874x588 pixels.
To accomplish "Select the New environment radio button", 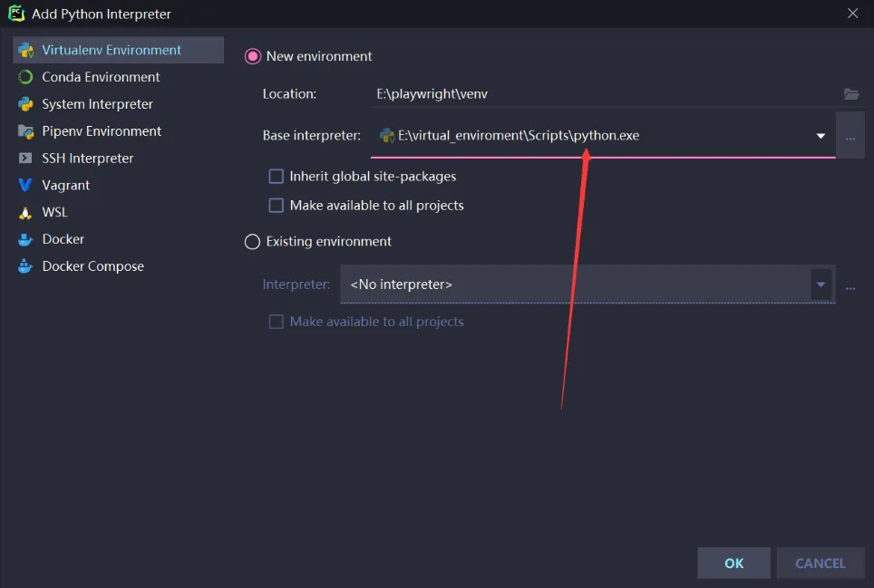I will coord(253,56).
